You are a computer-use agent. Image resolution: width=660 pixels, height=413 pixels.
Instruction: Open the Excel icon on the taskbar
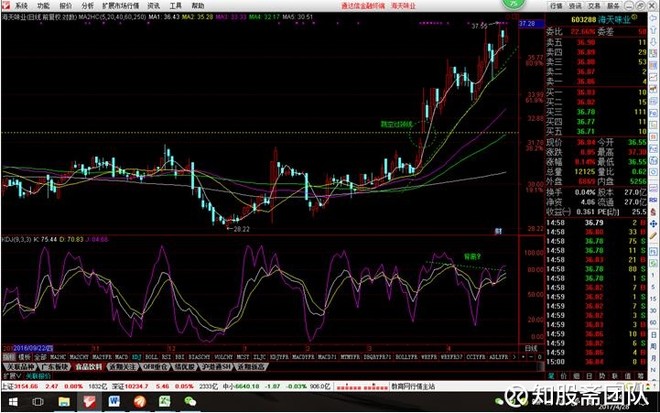click(x=165, y=402)
